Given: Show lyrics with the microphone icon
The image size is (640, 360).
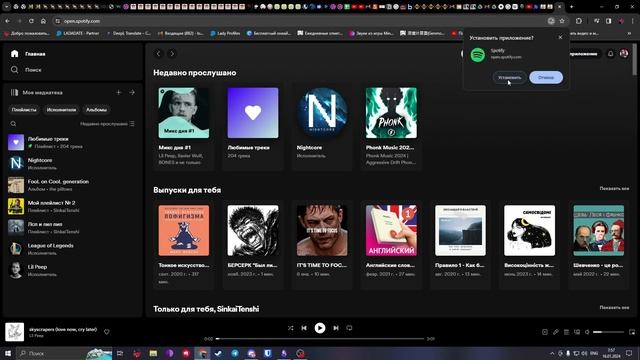Looking at the screenshot, I should coord(556,332).
